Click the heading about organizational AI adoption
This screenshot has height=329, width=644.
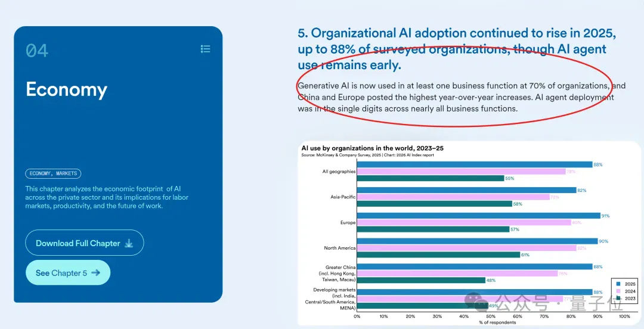[x=457, y=49]
